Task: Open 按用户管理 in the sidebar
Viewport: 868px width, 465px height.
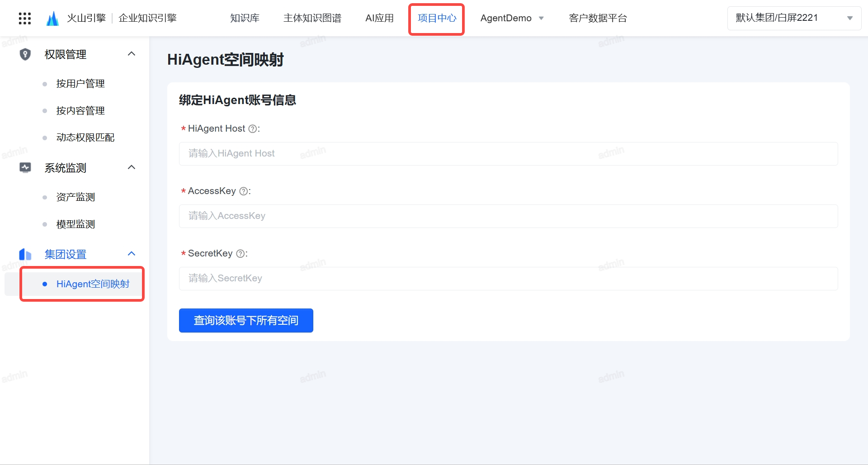Action: (80, 84)
